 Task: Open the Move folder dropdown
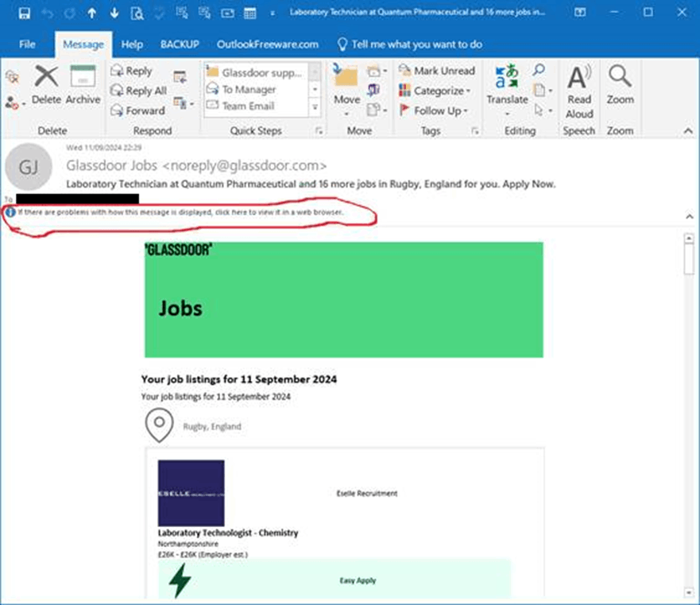[346, 89]
